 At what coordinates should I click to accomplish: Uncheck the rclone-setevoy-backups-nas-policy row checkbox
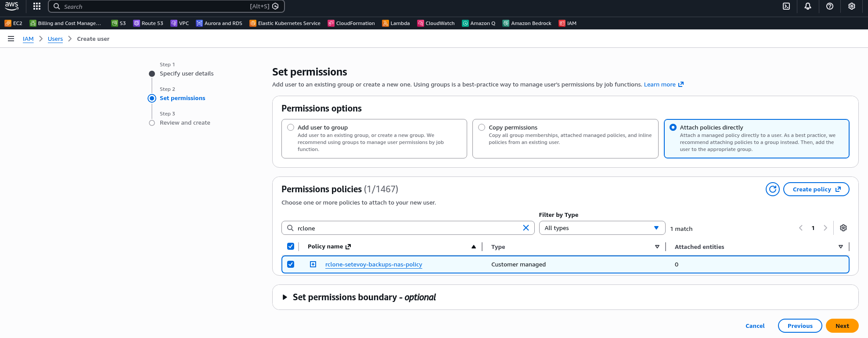291,264
